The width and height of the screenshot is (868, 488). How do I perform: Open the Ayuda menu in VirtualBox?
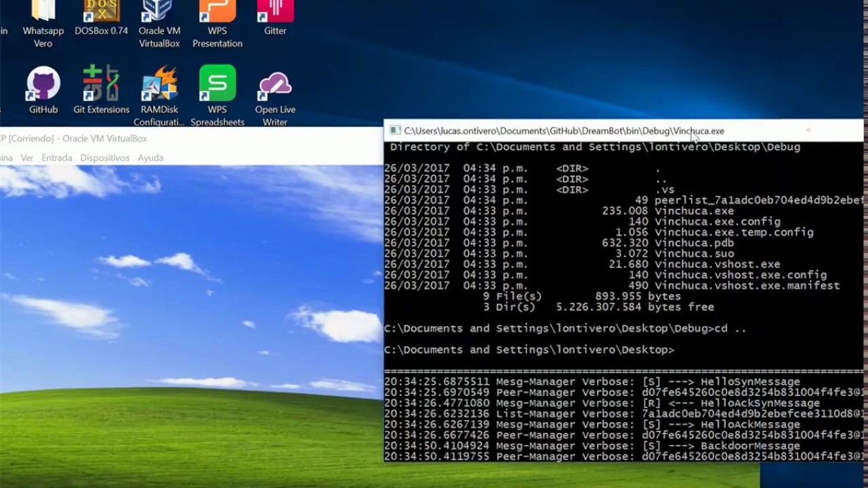[x=151, y=158]
